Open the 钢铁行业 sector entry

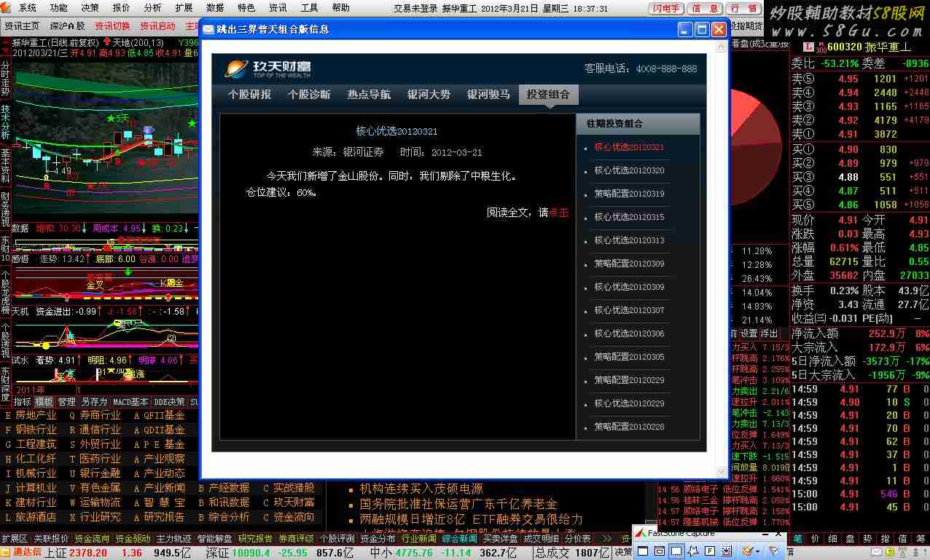tap(36, 430)
